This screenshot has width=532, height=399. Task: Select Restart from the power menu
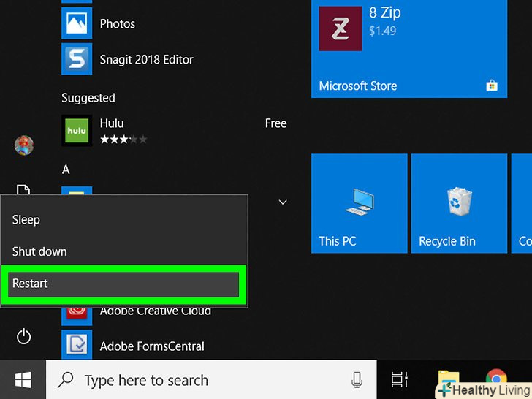123,284
